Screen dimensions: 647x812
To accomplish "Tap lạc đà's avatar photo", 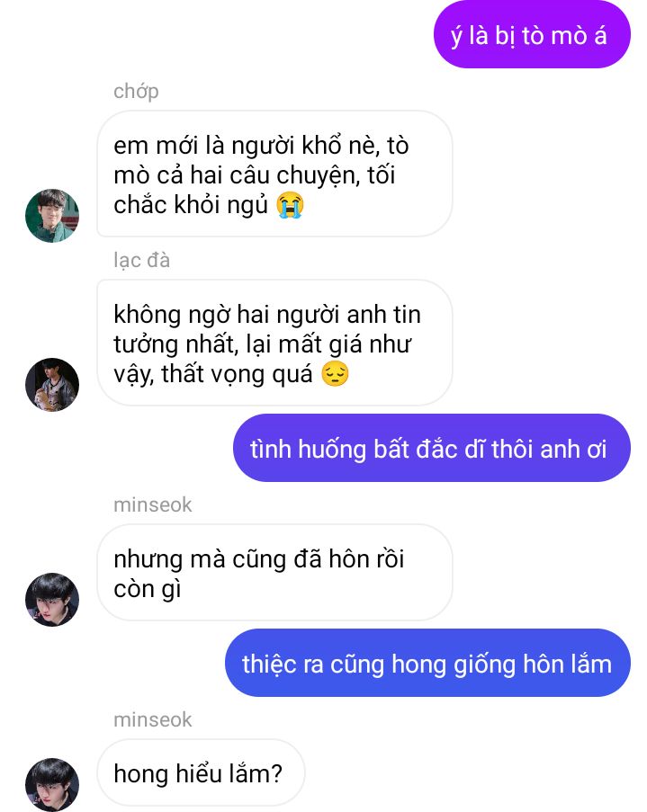I will point(52,385).
